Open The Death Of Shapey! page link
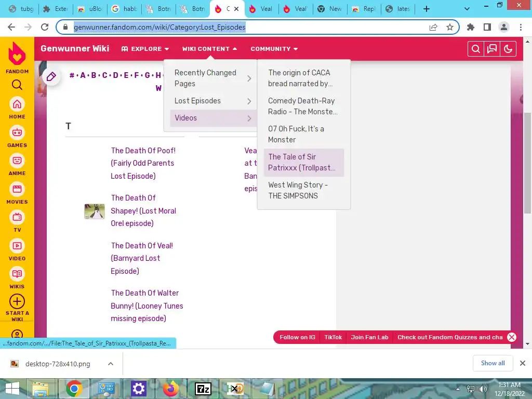 [x=143, y=210]
